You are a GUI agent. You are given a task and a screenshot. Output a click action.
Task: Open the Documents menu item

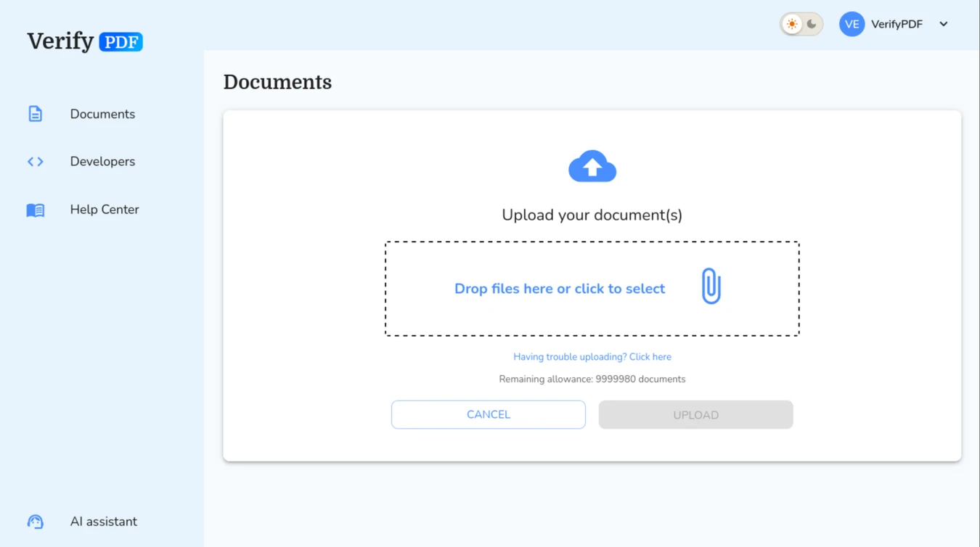(102, 114)
